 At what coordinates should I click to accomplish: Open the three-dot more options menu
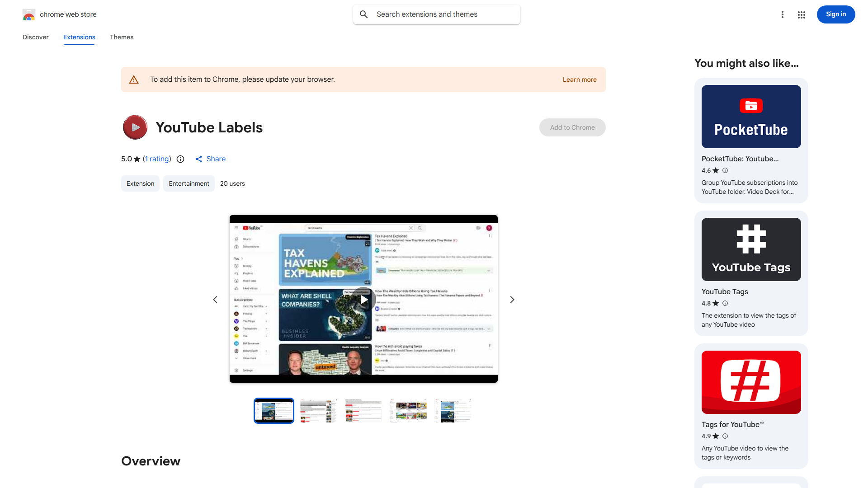(x=783, y=14)
